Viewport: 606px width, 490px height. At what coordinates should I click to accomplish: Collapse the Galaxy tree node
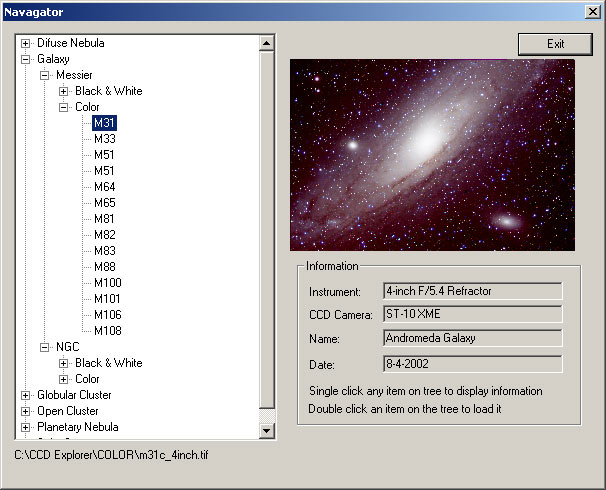coord(26,59)
